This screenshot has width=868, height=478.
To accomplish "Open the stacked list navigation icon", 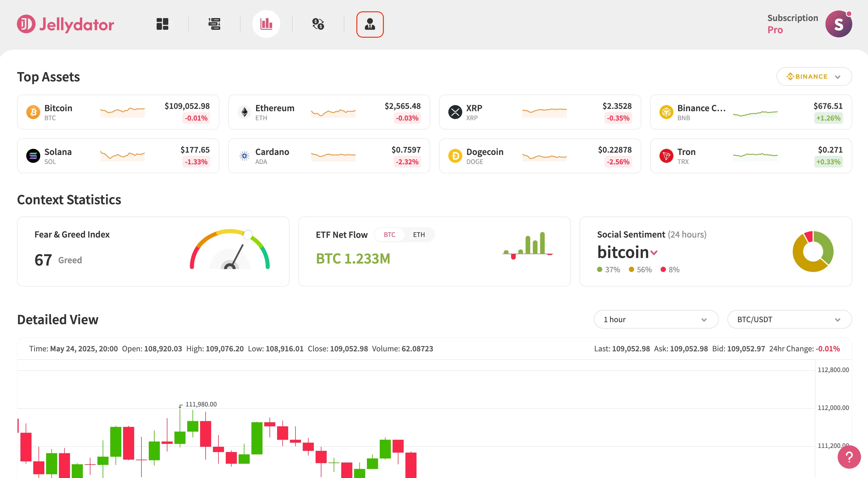I will tap(214, 24).
